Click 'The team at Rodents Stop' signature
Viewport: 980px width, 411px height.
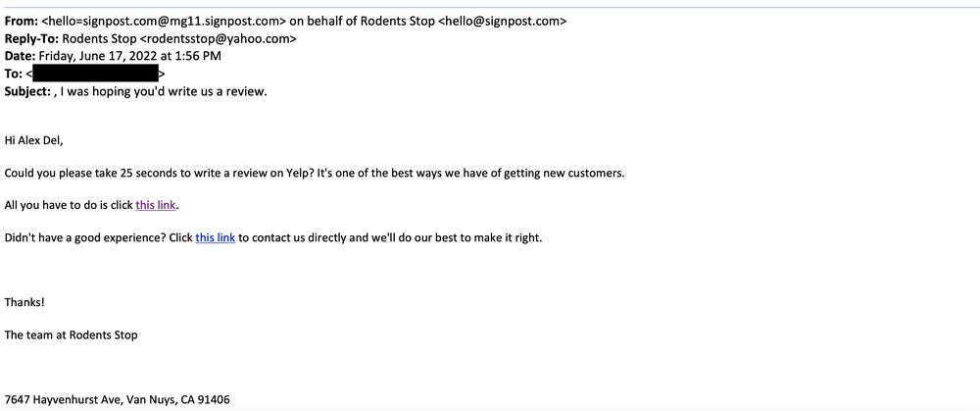71,334
